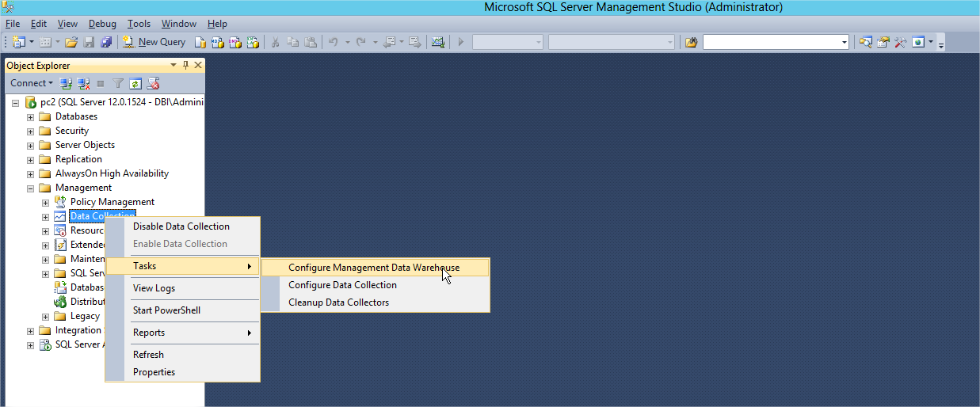Image resolution: width=980 pixels, height=407 pixels.
Task: Collapse the Management folder
Action: (31, 188)
